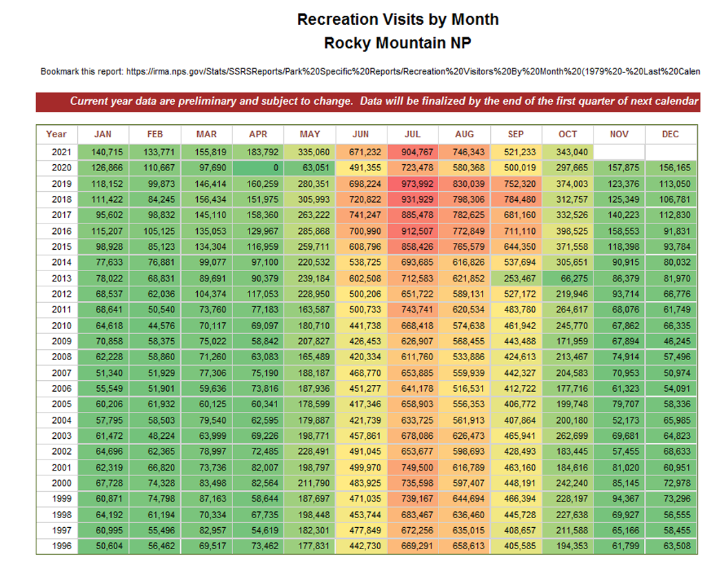Click the DEC column header
The height and width of the screenshot is (563, 728).
pyautogui.click(x=671, y=135)
